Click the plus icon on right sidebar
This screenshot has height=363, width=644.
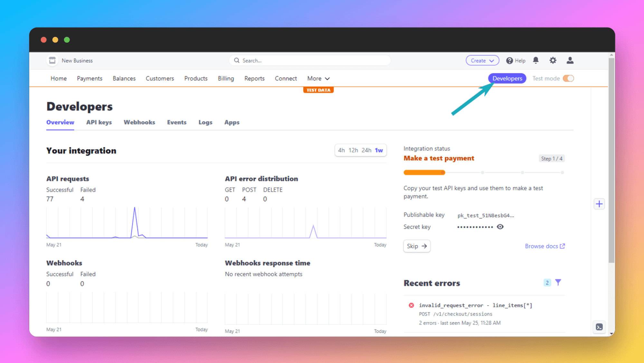[599, 204]
